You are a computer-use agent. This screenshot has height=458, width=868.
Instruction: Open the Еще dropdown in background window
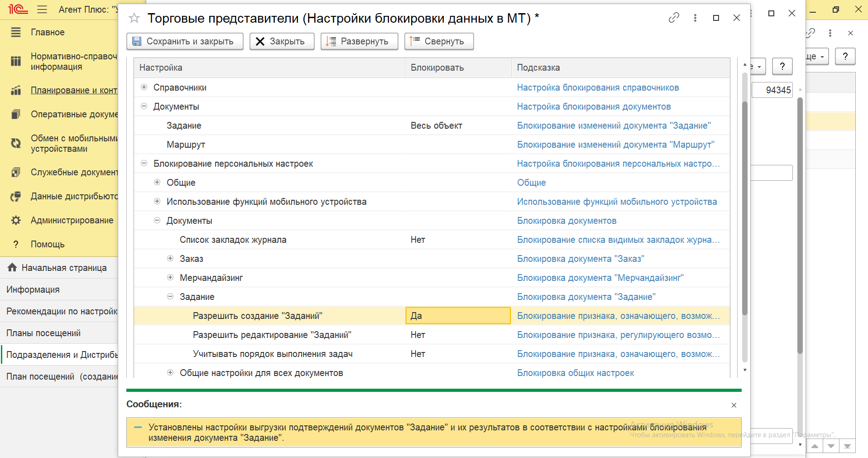(817, 57)
